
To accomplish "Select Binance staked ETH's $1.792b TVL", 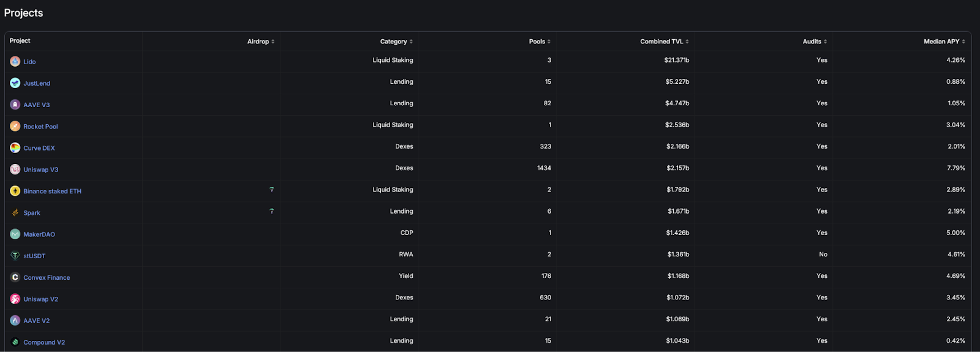I will 678,190.
